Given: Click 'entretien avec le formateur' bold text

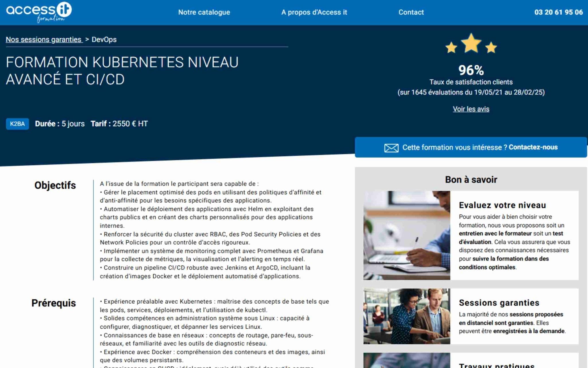Looking at the screenshot, I should [x=495, y=233].
